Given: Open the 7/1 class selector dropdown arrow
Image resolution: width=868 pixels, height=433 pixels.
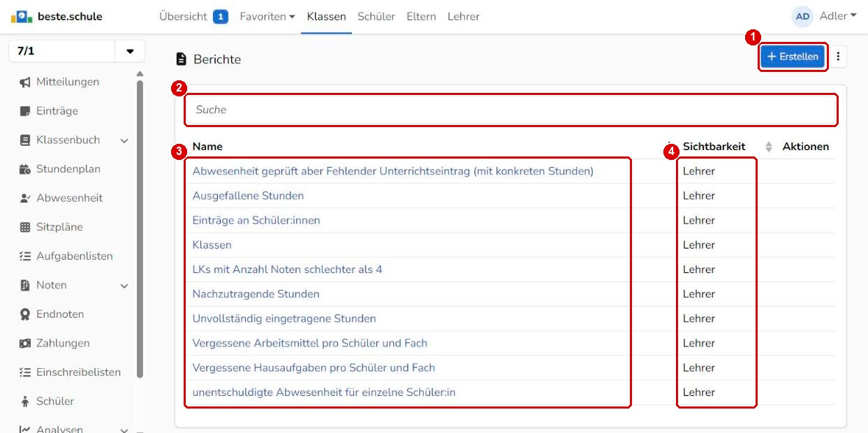Looking at the screenshot, I should 130,52.
